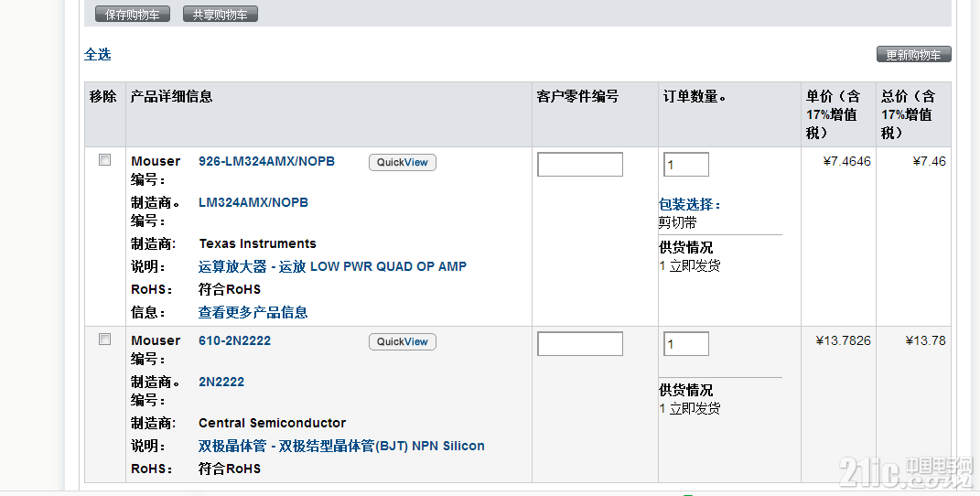Click unit price ¥7.4646

tap(847, 161)
